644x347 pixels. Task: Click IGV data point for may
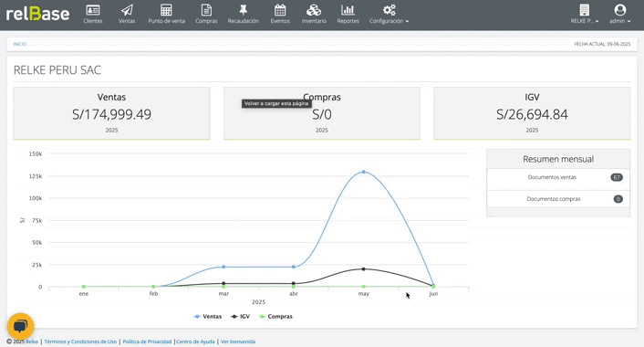pos(363,269)
